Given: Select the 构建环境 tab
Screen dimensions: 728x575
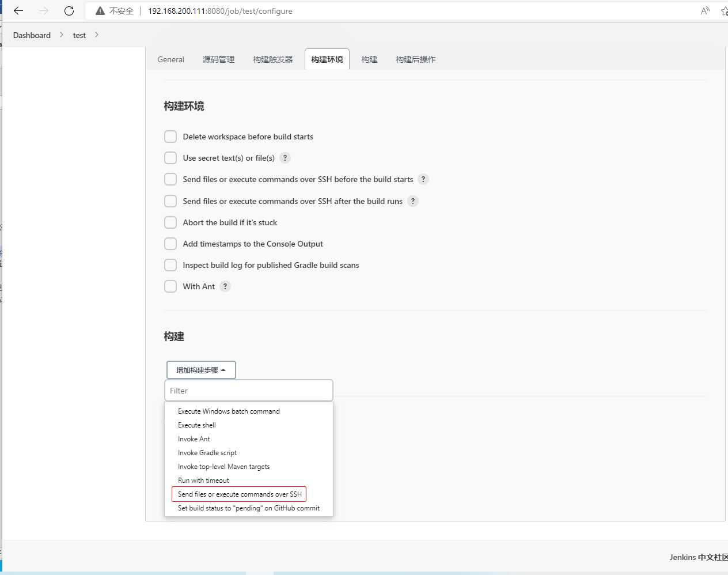Looking at the screenshot, I should click(x=327, y=59).
